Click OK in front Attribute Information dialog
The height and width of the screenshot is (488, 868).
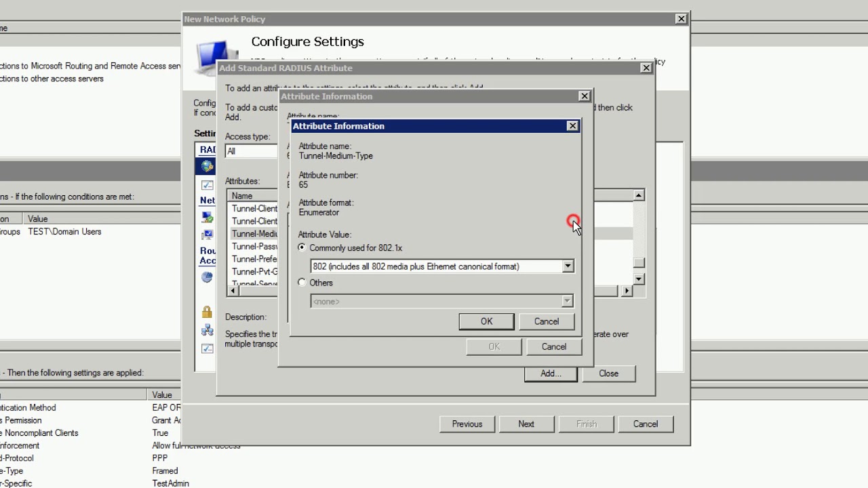(486, 321)
